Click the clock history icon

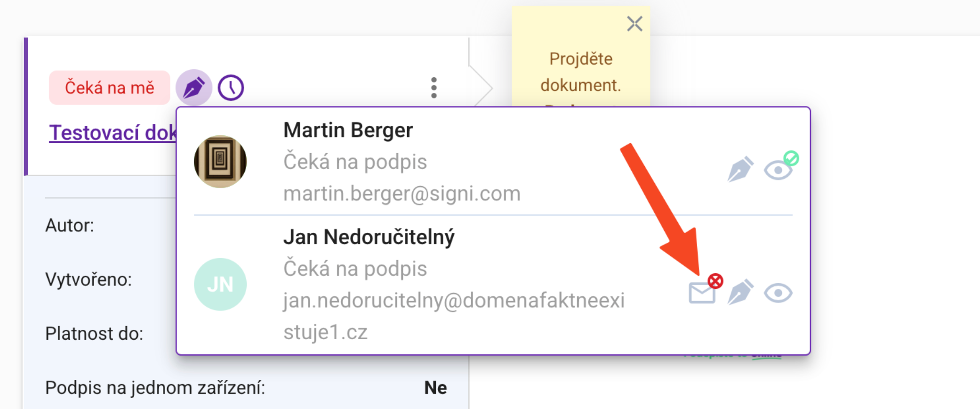[231, 88]
